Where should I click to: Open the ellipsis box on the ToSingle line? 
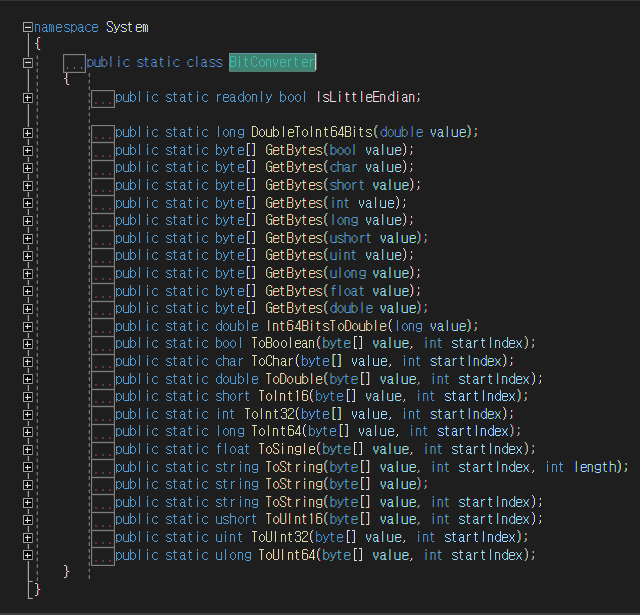tap(103, 451)
